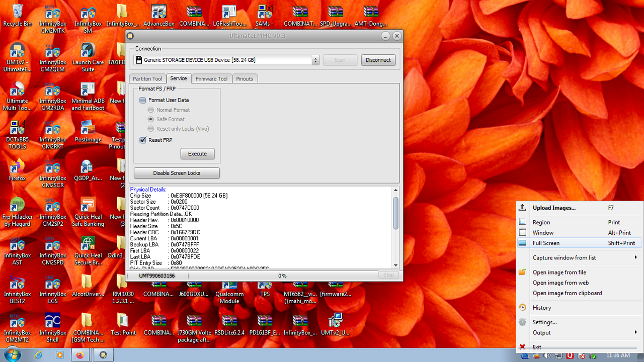Enable the Format User Data checkbox
The image size is (644, 362).
coord(142,100)
